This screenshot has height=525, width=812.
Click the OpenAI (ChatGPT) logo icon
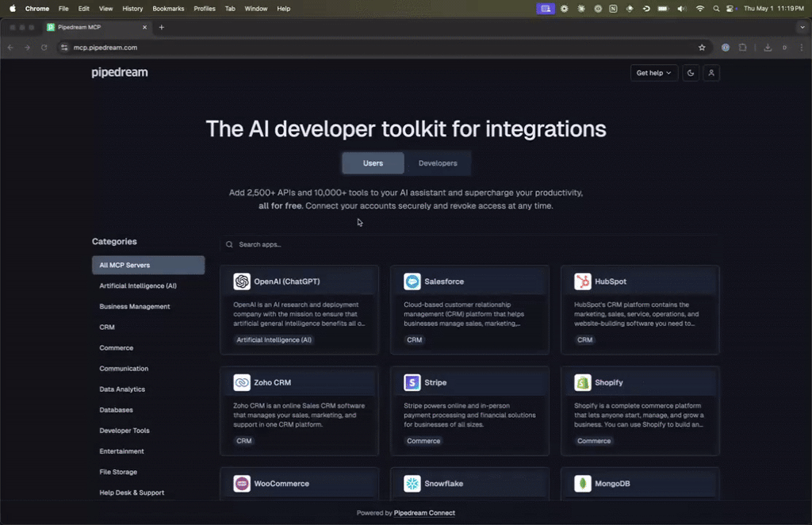pyautogui.click(x=242, y=282)
